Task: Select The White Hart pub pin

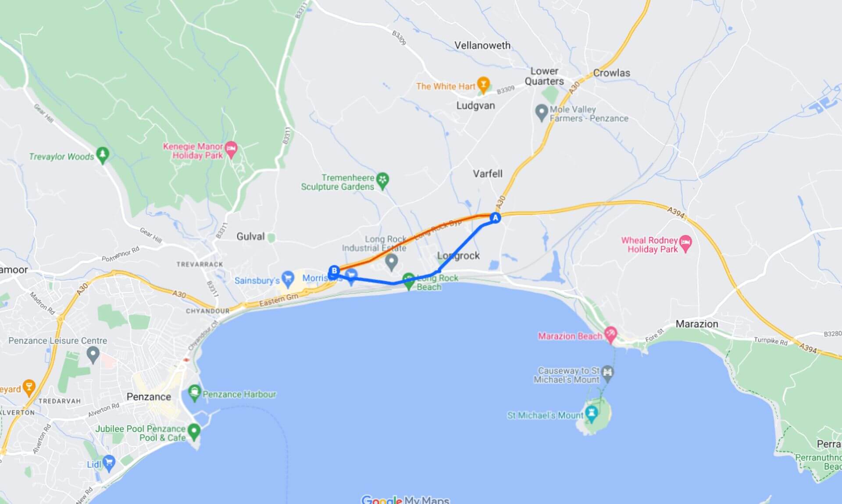Action: coord(483,85)
